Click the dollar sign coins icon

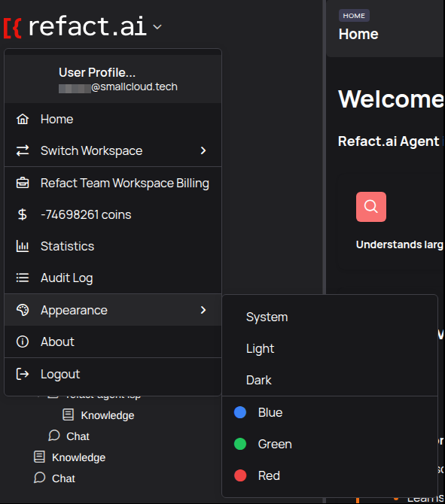22,214
